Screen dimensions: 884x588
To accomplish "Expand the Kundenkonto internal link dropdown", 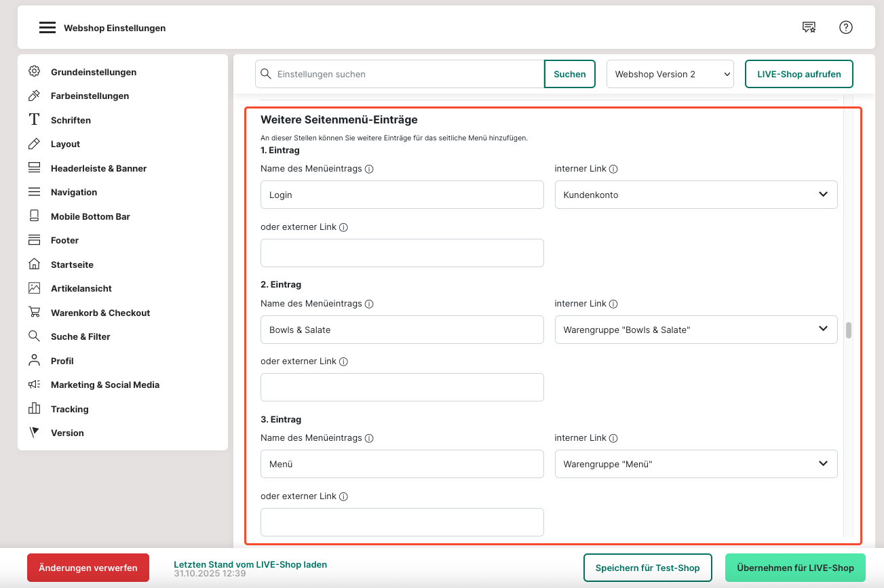I will click(x=695, y=195).
